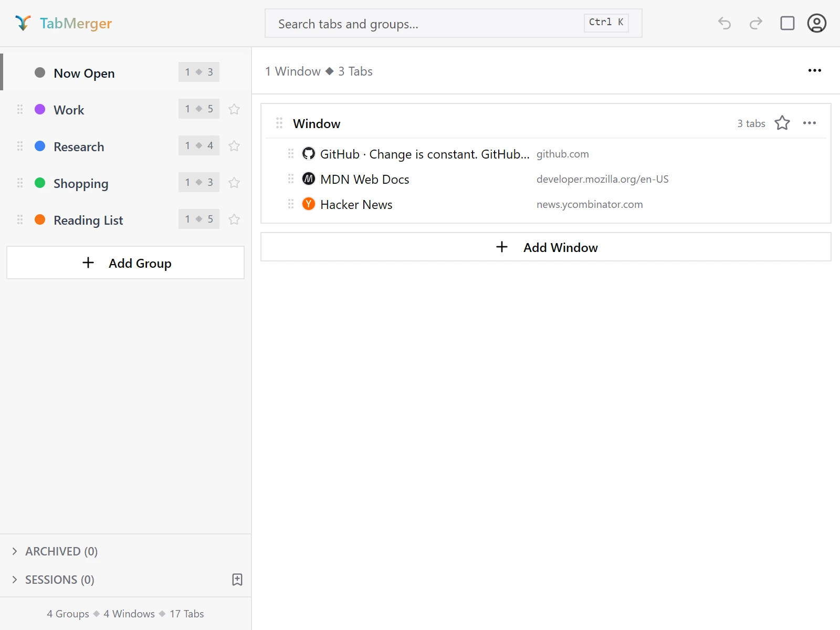Click the Reading List group drag handle
This screenshot has width=840, height=630.
coord(20,219)
